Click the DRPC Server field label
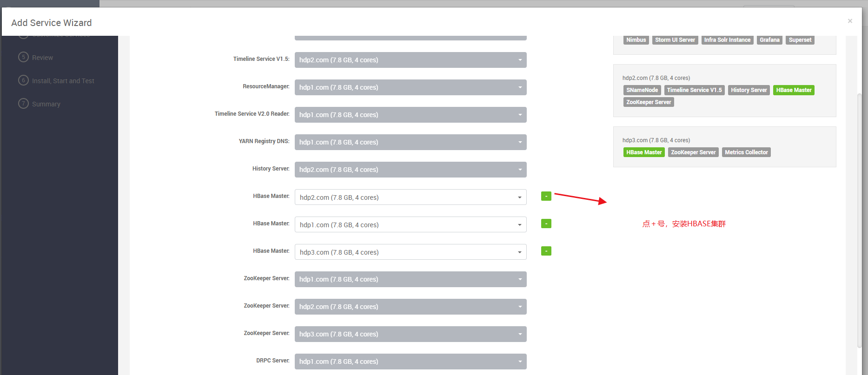Image resolution: width=868 pixels, height=375 pixels. tap(273, 361)
